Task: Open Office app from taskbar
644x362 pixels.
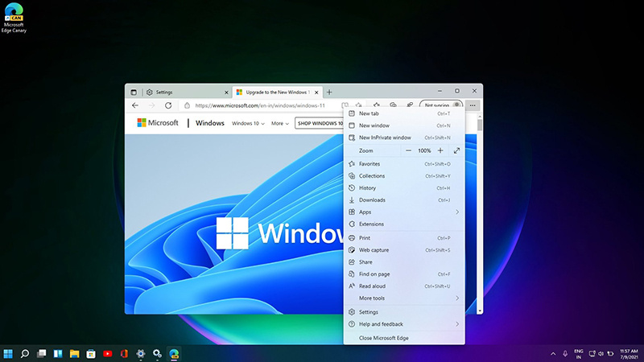Action: tap(124, 353)
